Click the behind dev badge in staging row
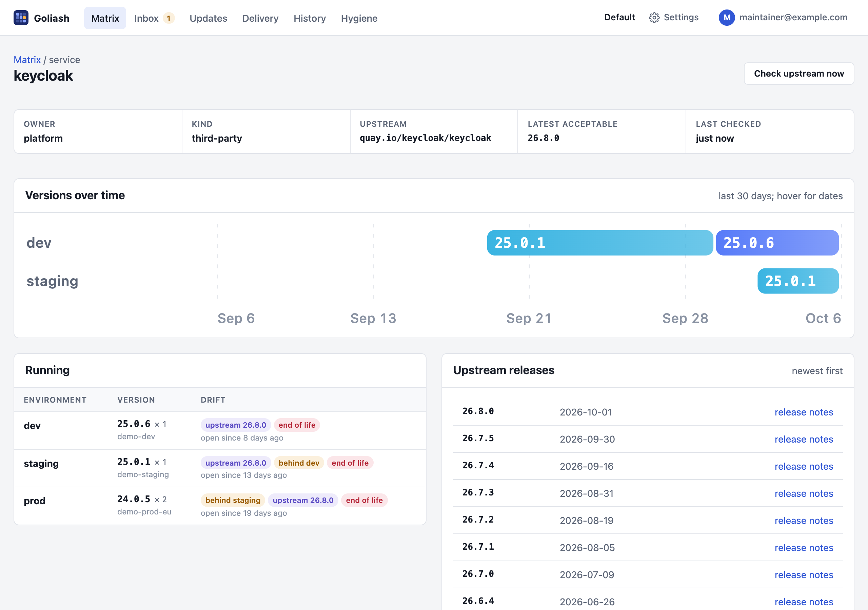This screenshot has width=868, height=610. (x=299, y=463)
